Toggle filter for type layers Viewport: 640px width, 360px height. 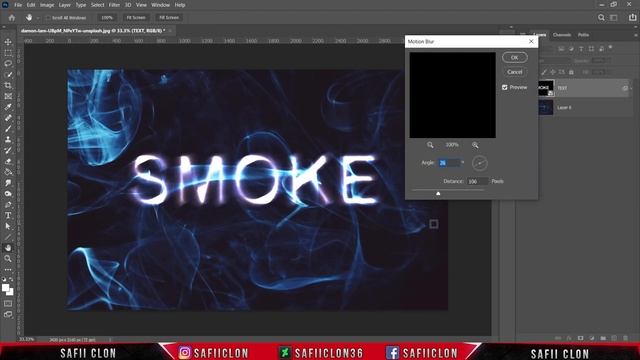[x=581, y=49]
